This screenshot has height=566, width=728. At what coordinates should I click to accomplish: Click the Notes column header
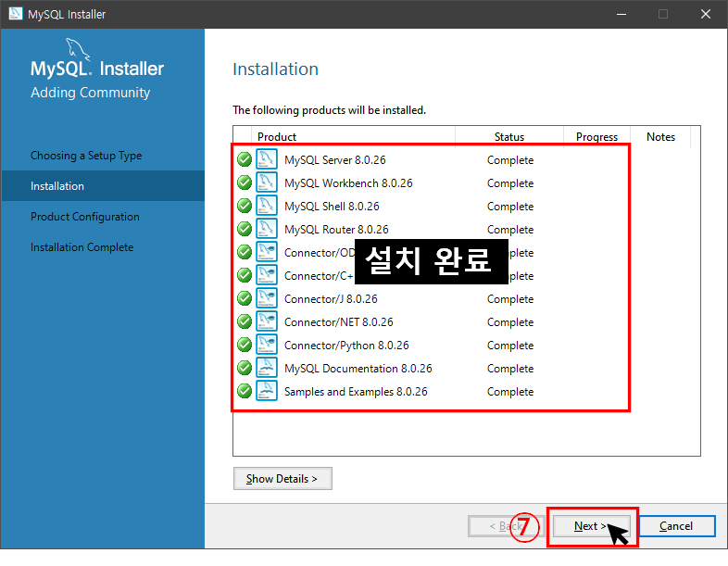[660, 137]
